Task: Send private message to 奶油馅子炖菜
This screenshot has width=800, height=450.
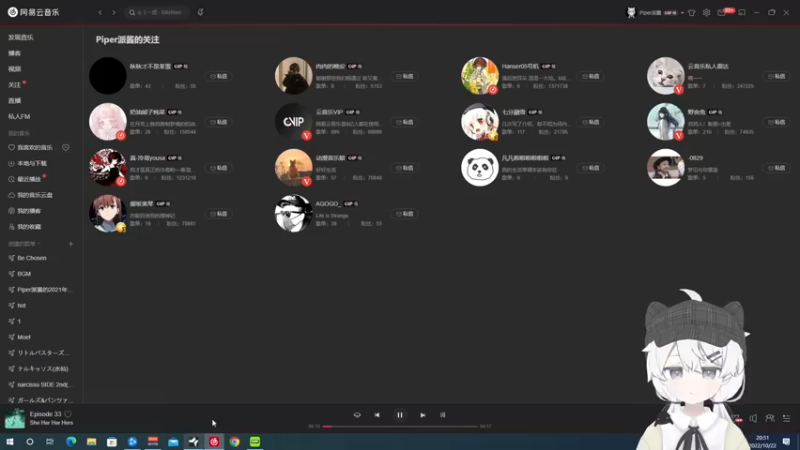Action: point(219,122)
